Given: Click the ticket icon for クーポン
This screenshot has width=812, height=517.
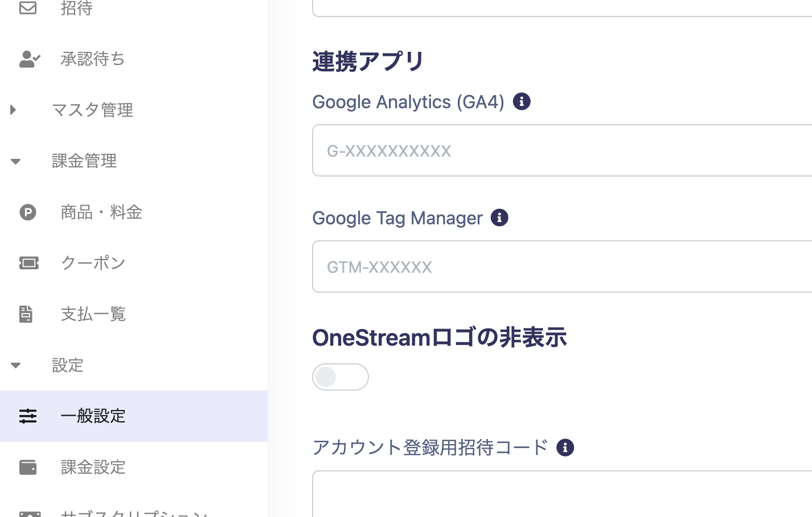Looking at the screenshot, I should [x=28, y=263].
